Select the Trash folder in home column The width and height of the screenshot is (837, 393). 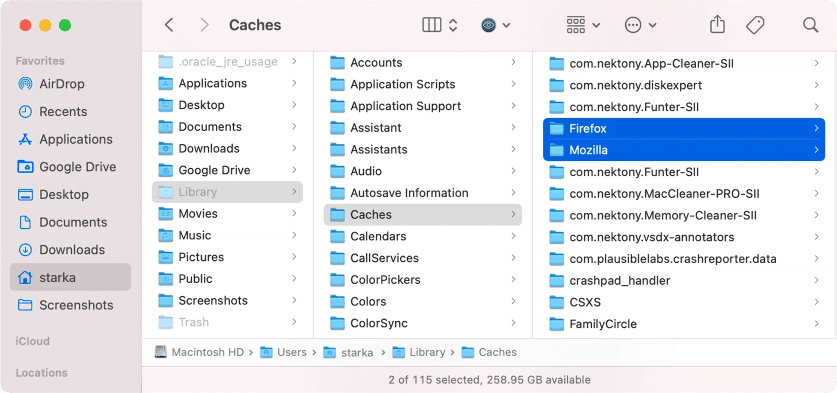[x=227, y=322]
